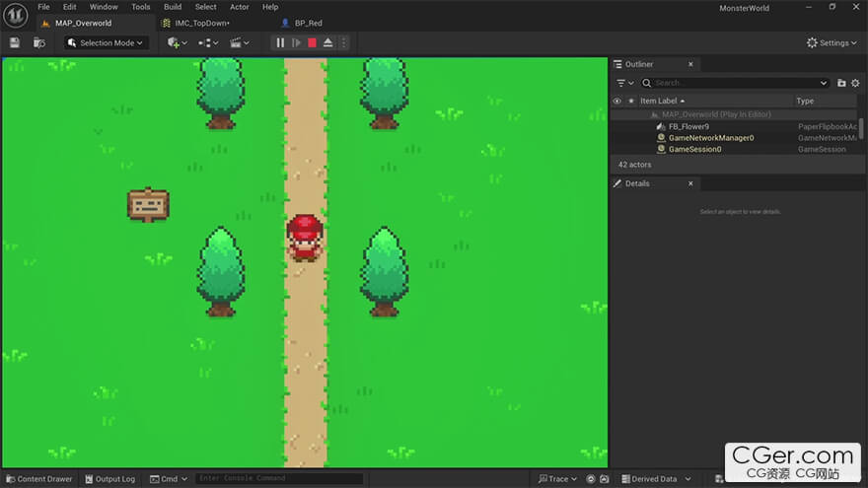
Task: Open the Cinematics clapperboard dropdown
Action: coord(239,42)
